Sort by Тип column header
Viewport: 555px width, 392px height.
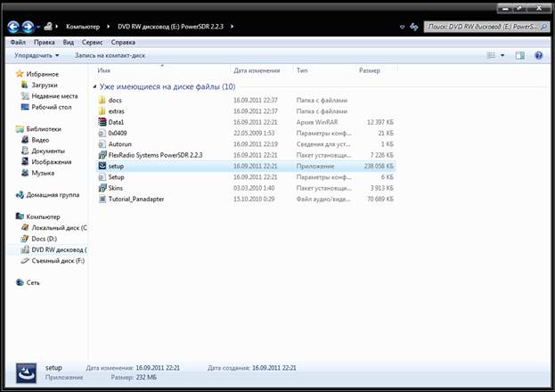[x=302, y=70]
